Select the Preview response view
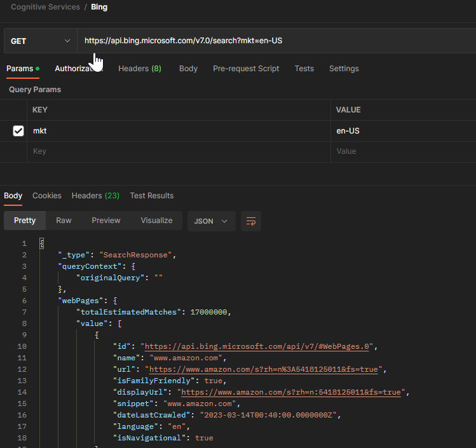 click(x=106, y=221)
